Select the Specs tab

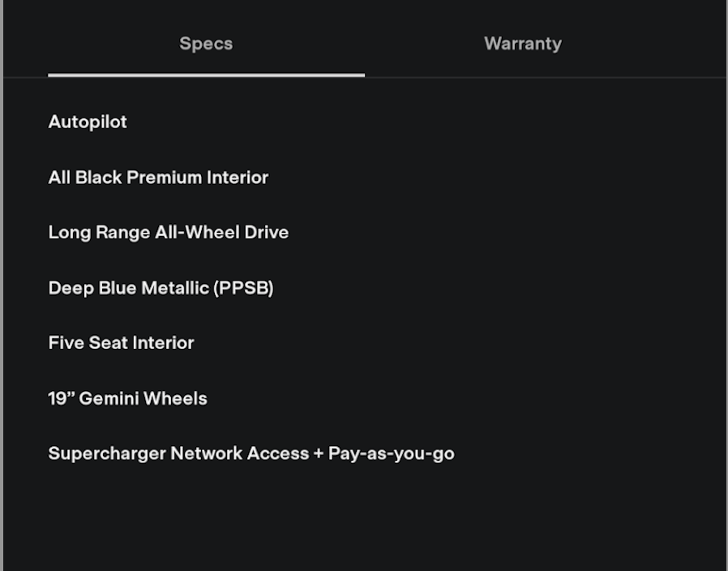206,44
